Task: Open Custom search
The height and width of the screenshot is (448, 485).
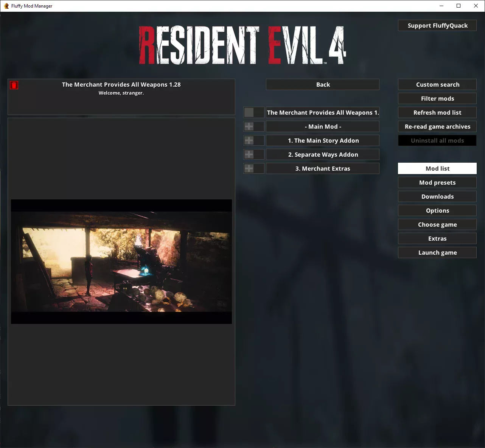Action: point(437,84)
